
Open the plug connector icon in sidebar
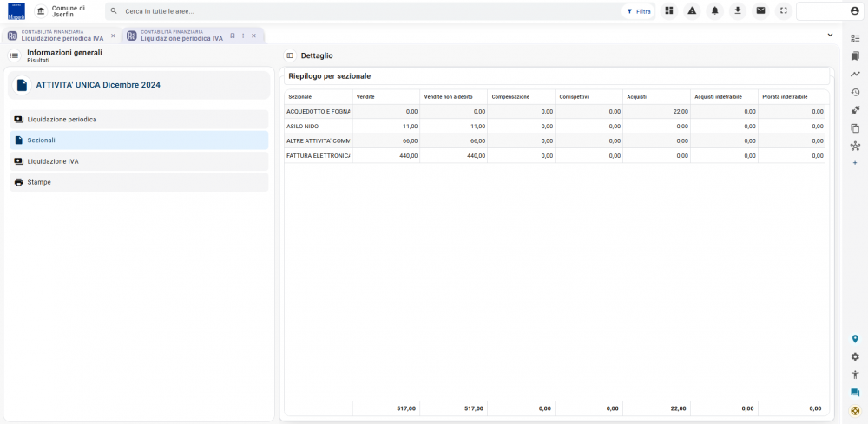click(x=855, y=111)
